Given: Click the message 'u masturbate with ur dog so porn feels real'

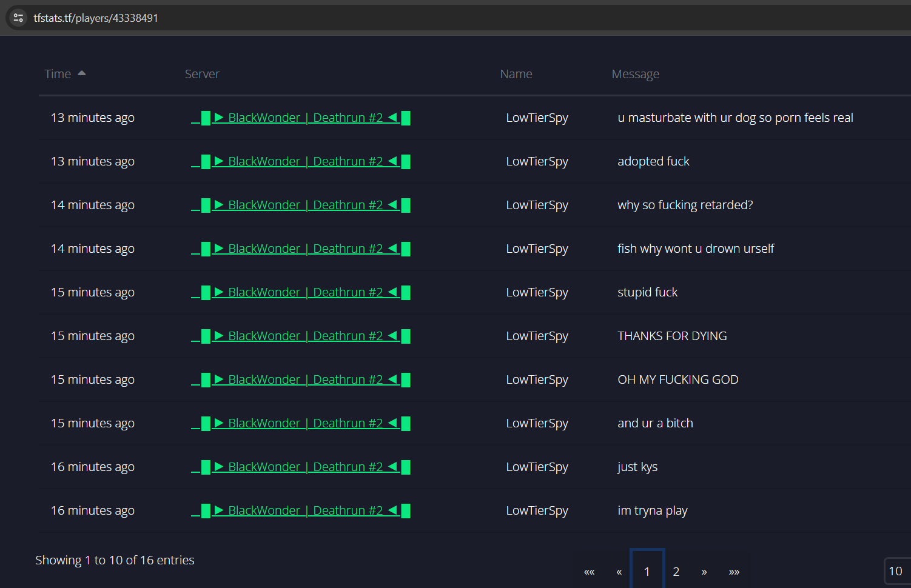Looking at the screenshot, I should tap(735, 118).
